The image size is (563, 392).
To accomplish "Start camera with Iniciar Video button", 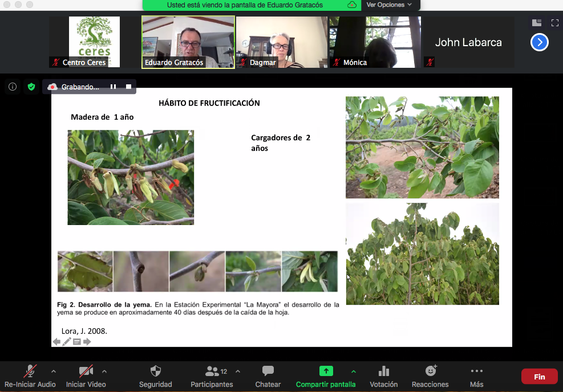I will point(86,376).
